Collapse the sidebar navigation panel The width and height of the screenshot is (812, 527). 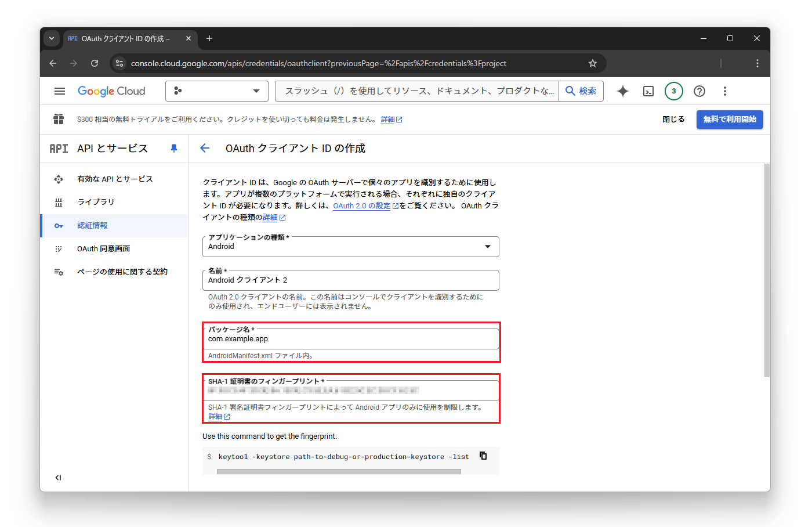pos(58,478)
